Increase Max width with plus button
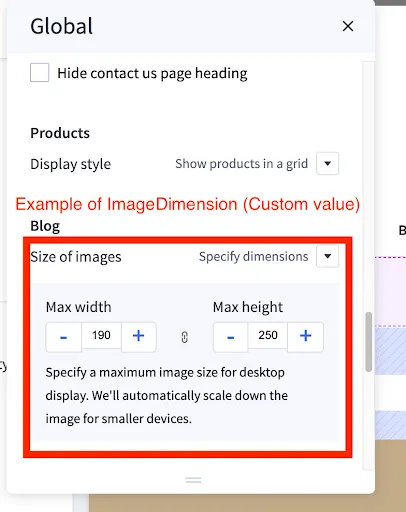 click(x=139, y=337)
